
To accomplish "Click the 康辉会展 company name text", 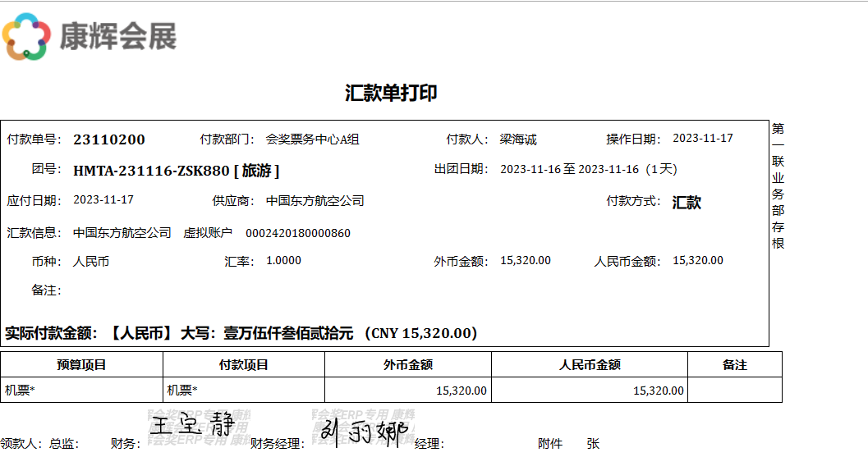I will (117, 36).
